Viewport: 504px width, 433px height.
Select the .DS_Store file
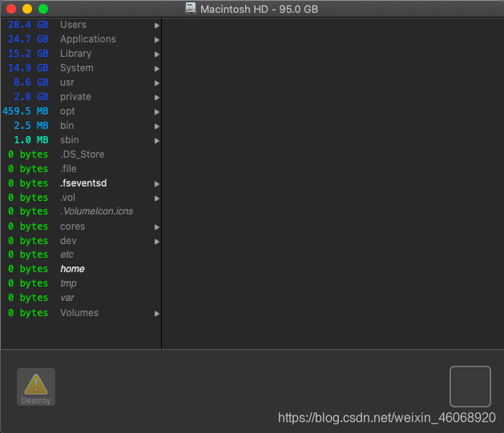[x=83, y=154]
